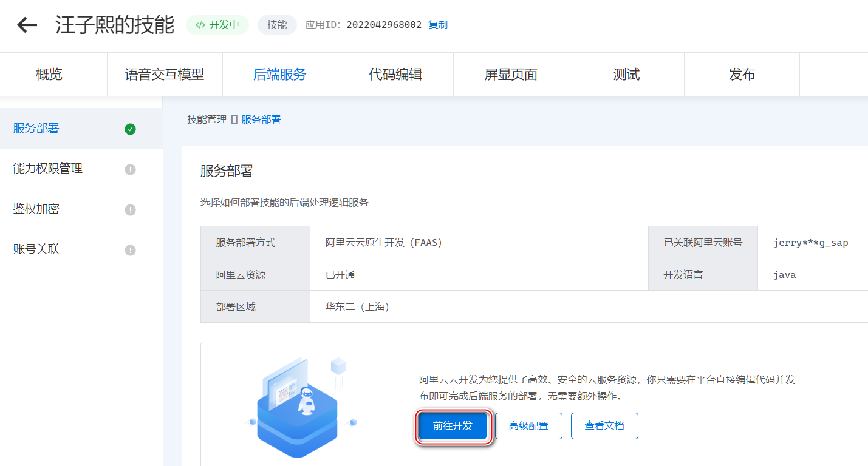Click the 阿里云云原生开发 (FAAS) cell

(x=479, y=243)
